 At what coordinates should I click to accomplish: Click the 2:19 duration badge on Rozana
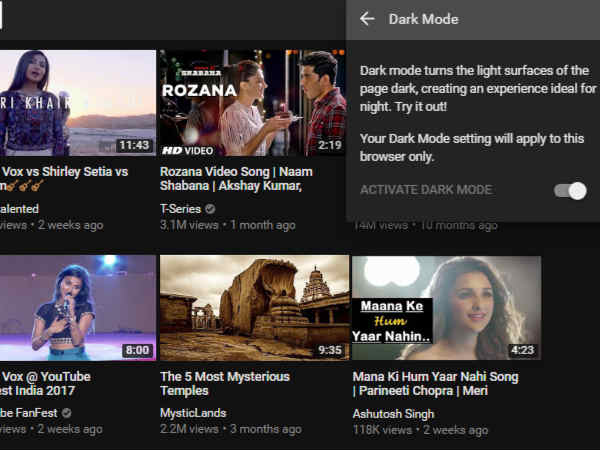point(329,145)
